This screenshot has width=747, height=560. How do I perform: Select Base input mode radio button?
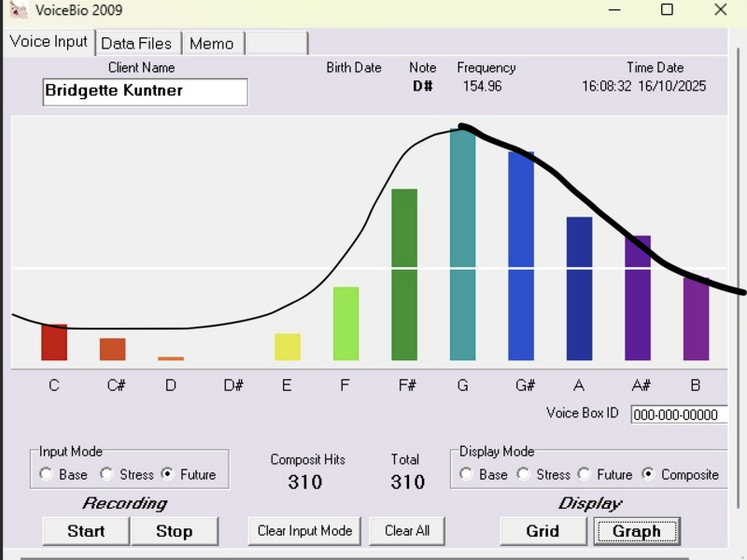click(47, 474)
